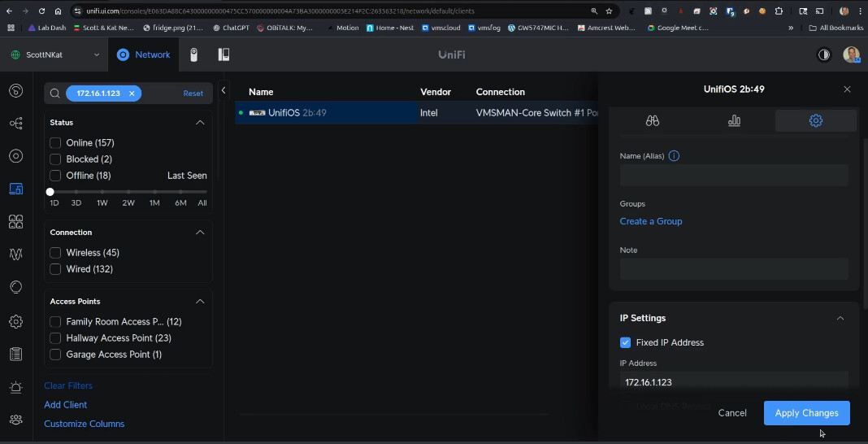The height and width of the screenshot is (444, 868).
Task: Open the Topology icon in sidebar
Action: coord(16,123)
